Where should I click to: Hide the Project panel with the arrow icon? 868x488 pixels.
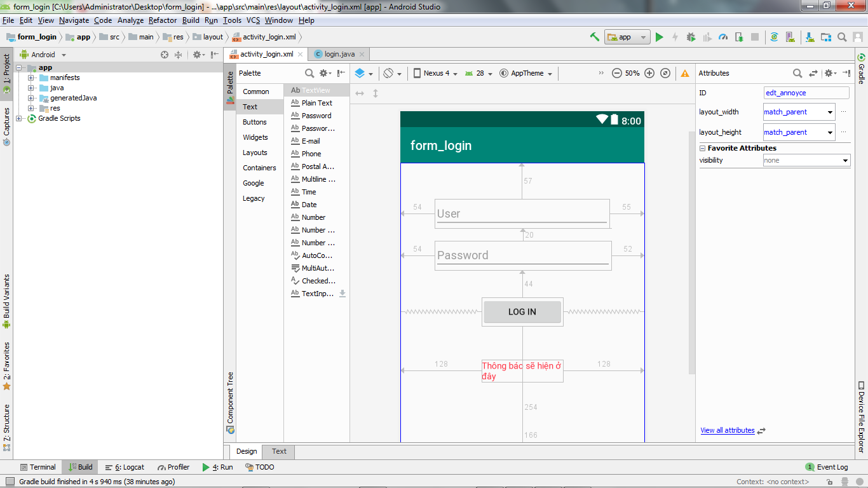click(x=215, y=55)
